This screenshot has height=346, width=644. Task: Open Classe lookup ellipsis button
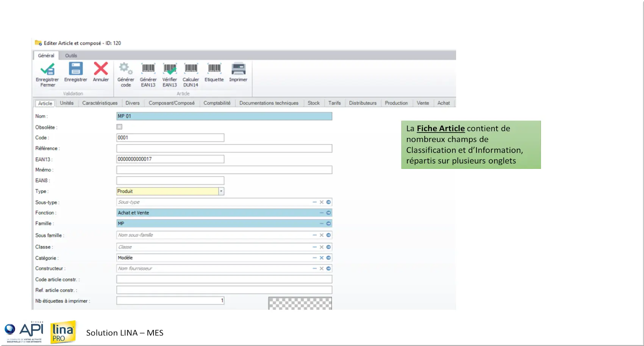pos(314,247)
